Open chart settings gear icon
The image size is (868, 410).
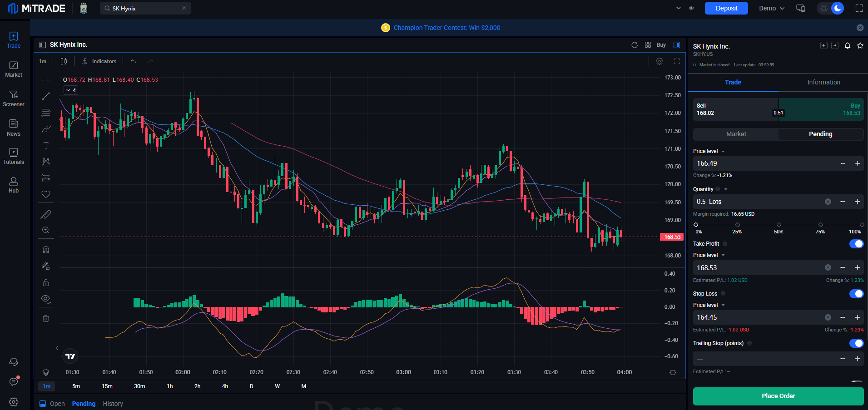coord(660,61)
